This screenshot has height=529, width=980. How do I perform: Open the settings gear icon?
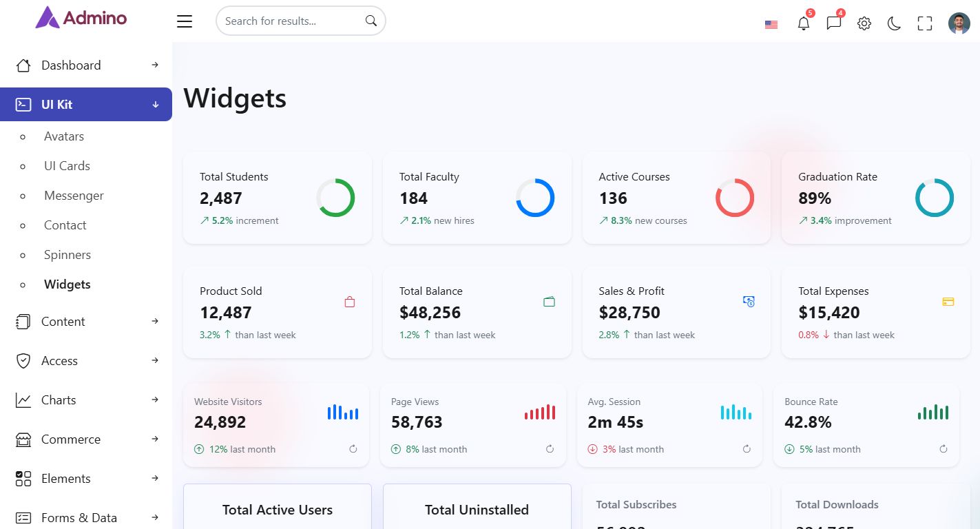pyautogui.click(x=864, y=23)
